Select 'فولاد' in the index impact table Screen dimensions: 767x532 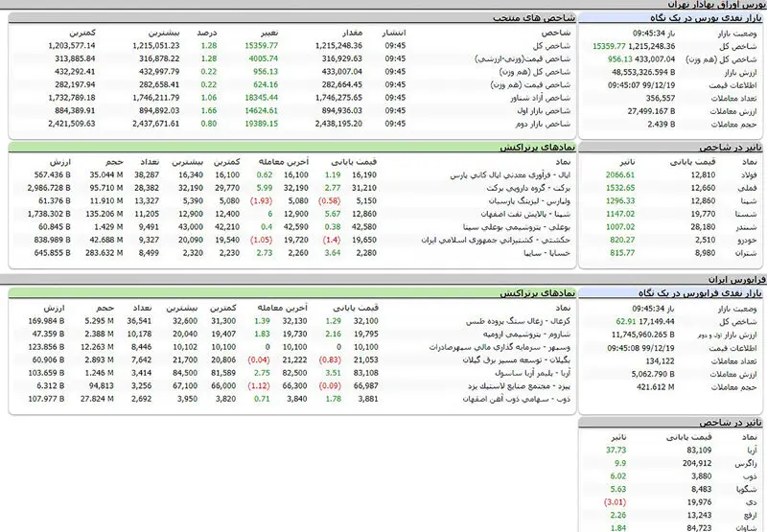click(749, 175)
